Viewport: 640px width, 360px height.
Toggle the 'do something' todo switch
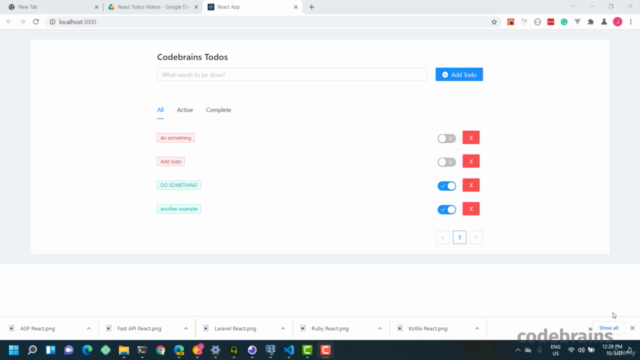(x=447, y=138)
